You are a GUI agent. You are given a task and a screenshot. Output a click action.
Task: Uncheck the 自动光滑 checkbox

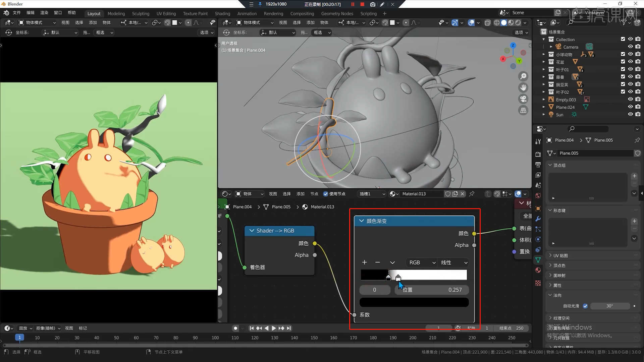click(586, 306)
